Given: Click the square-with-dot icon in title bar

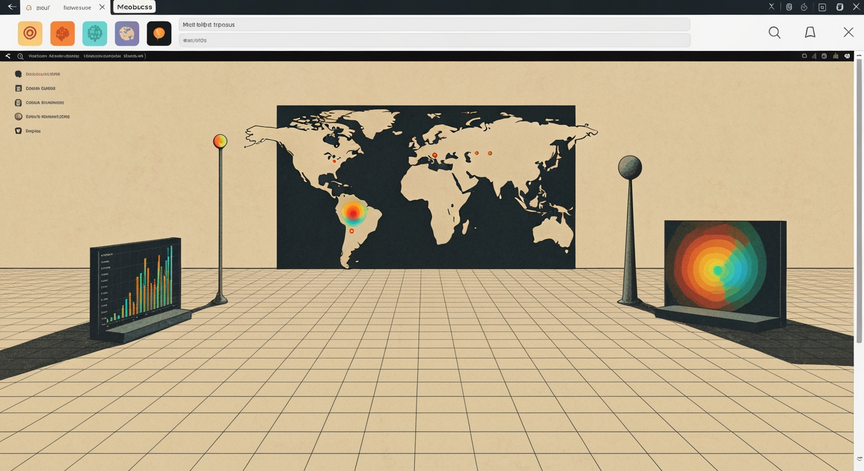Looking at the screenshot, I should 822,7.
